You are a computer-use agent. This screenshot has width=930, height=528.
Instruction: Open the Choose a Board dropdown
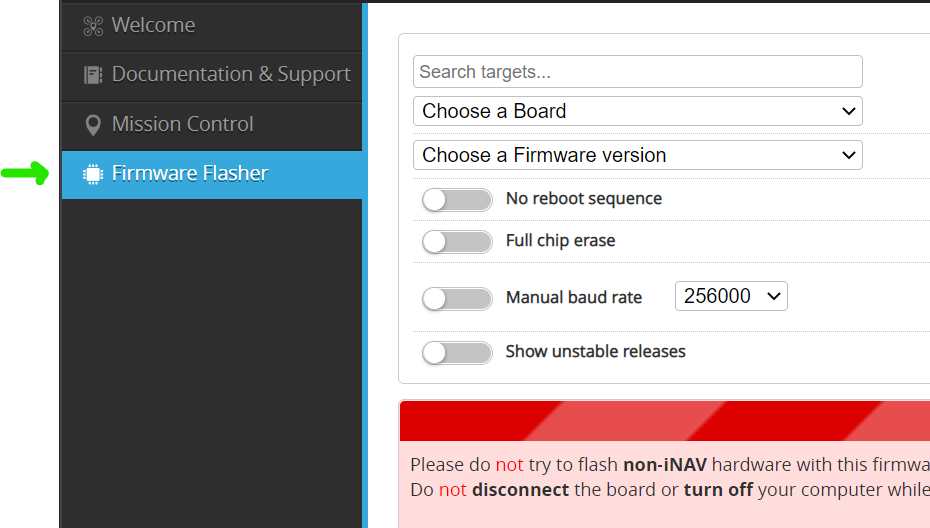(x=638, y=111)
